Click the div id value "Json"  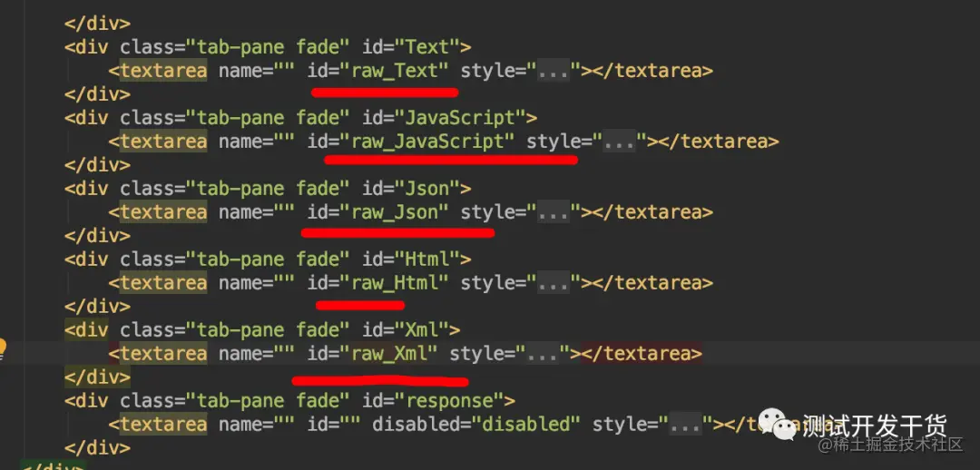coord(428,189)
